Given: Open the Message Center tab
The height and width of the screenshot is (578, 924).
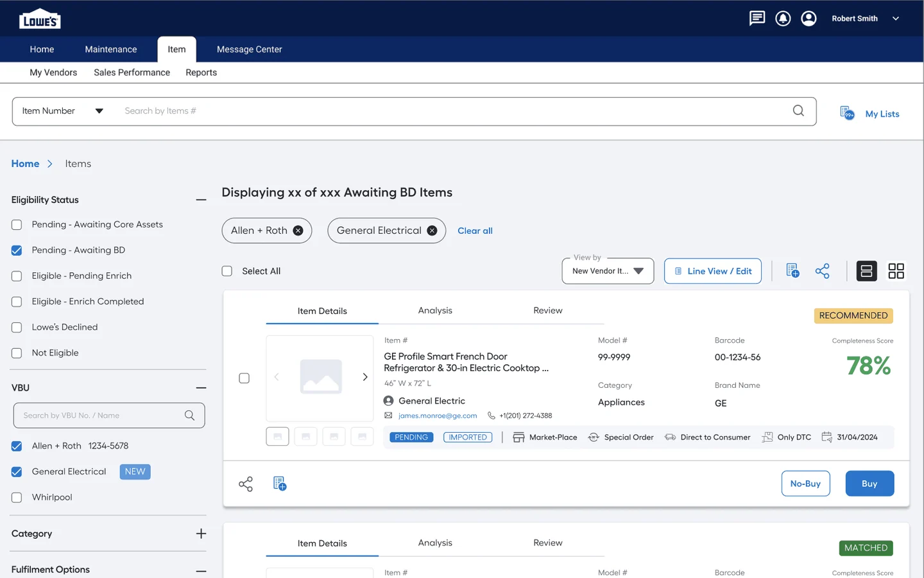Looking at the screenshot, I should pyautogui.click(x=249, y=49).
